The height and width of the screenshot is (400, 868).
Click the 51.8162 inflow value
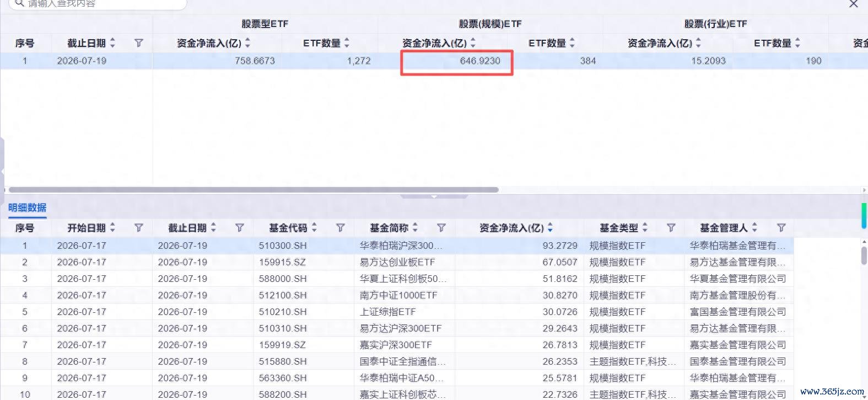tap(560, 279)
